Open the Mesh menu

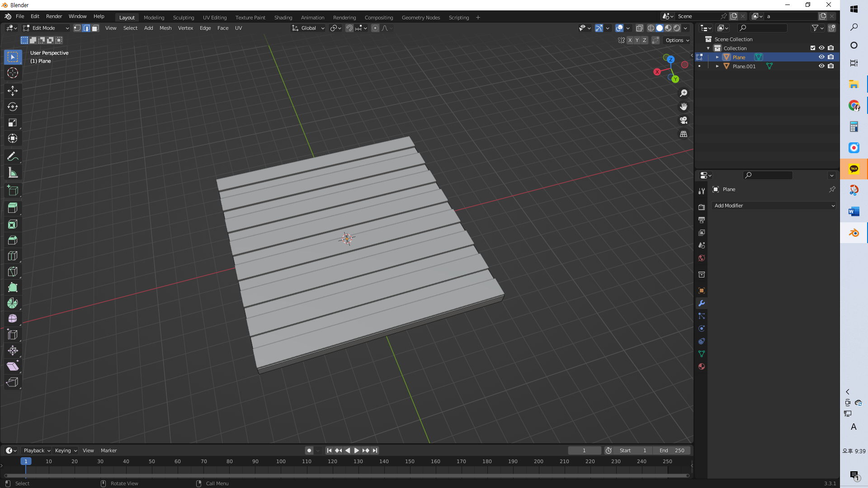[165, 28]
